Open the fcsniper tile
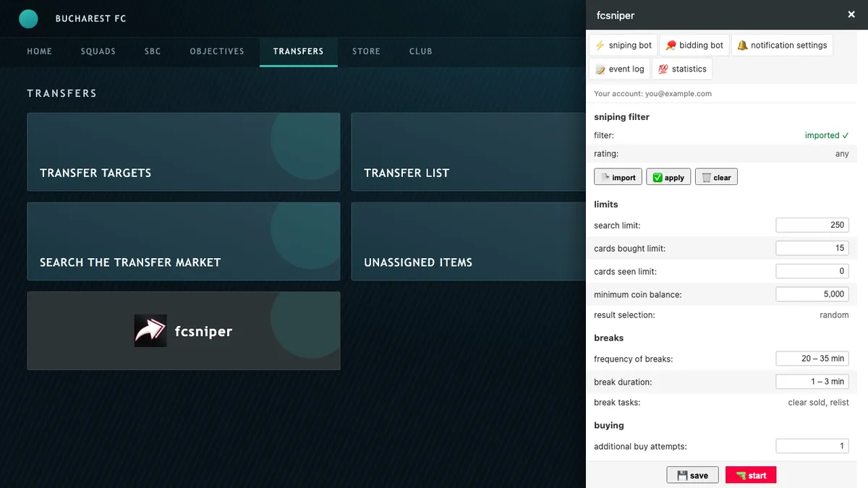The width and height of the screenshot is (868, 488). 184,331
